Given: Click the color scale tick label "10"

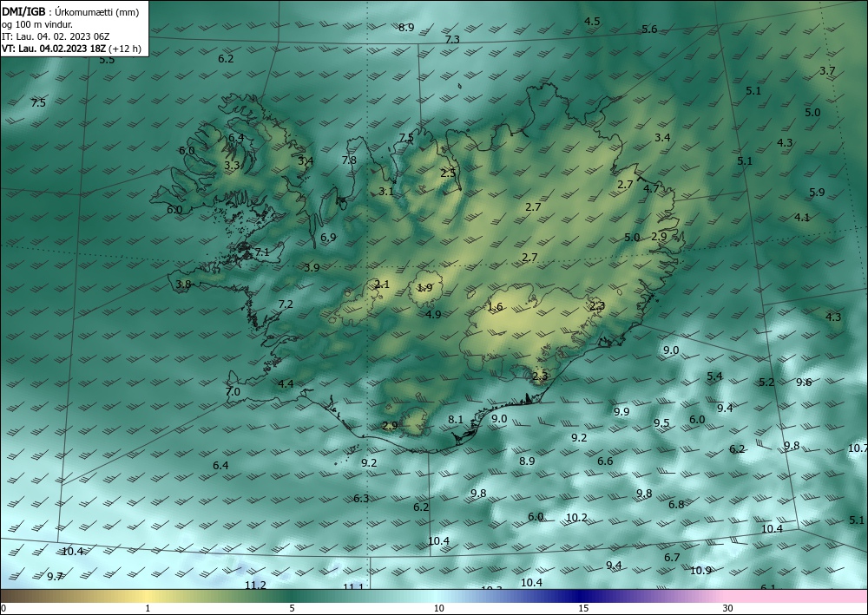Looking at the screenshot, I should [x=439, y=608].
